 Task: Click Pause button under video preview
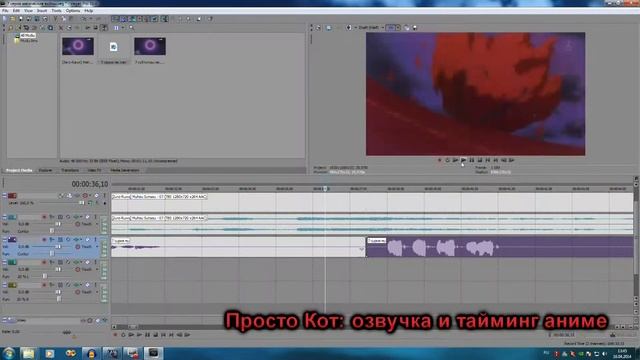471,160
